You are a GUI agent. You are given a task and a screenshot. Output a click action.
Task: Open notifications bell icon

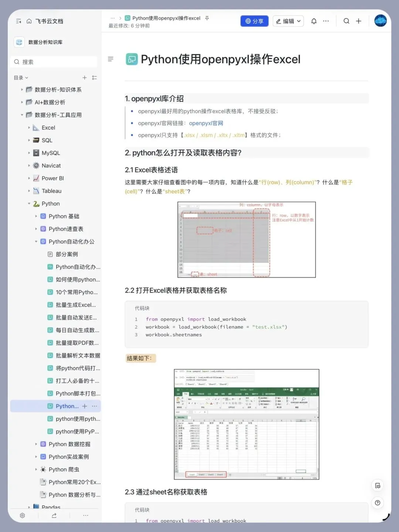click(x=314, y=21)
